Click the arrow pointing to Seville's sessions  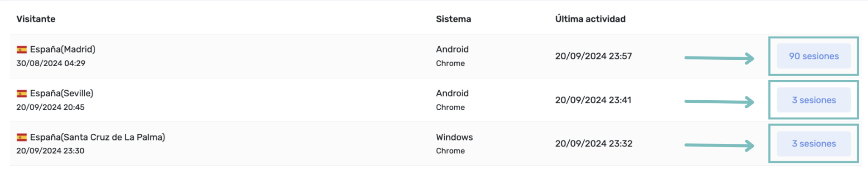719,102
